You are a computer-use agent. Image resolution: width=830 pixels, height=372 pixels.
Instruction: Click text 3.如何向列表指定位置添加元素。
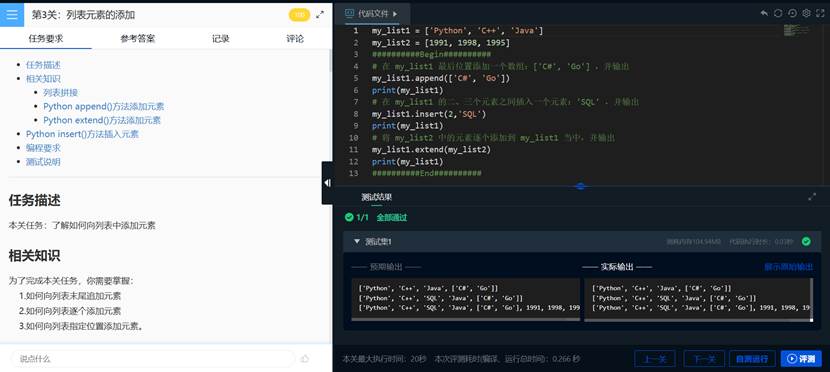click(81, 325)
